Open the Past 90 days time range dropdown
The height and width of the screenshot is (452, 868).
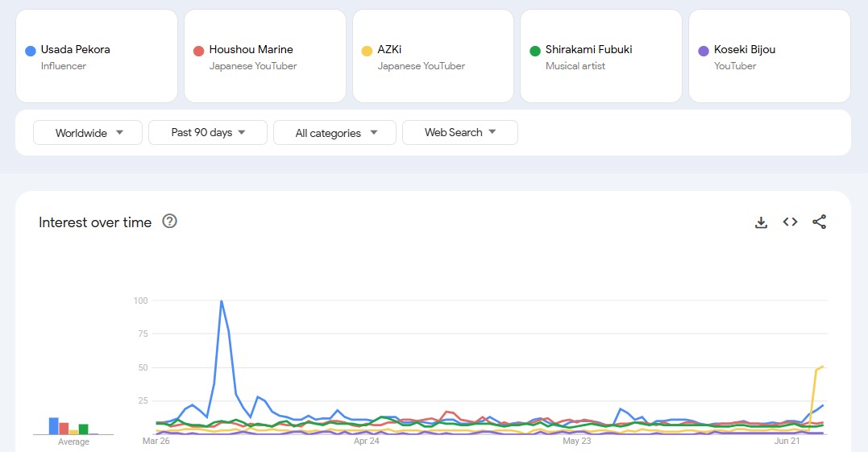(208, 133)
